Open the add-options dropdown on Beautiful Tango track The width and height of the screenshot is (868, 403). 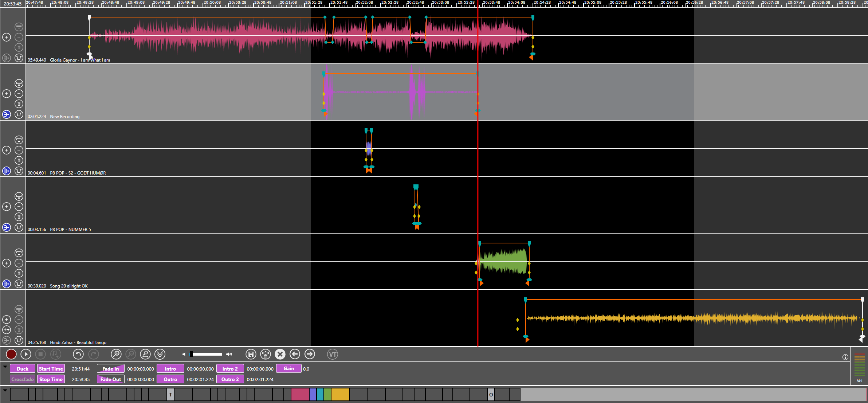[x=7, y=330]
